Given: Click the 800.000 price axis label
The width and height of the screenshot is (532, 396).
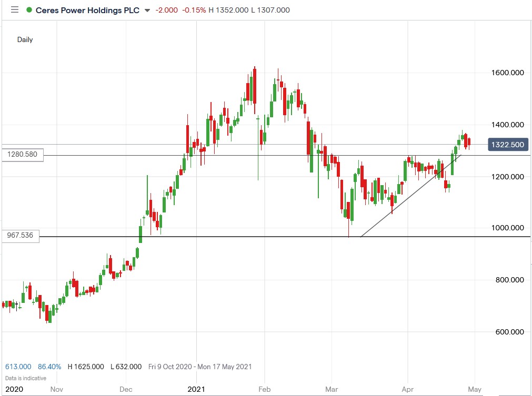Looking at the screenshot, I should 510,280.
